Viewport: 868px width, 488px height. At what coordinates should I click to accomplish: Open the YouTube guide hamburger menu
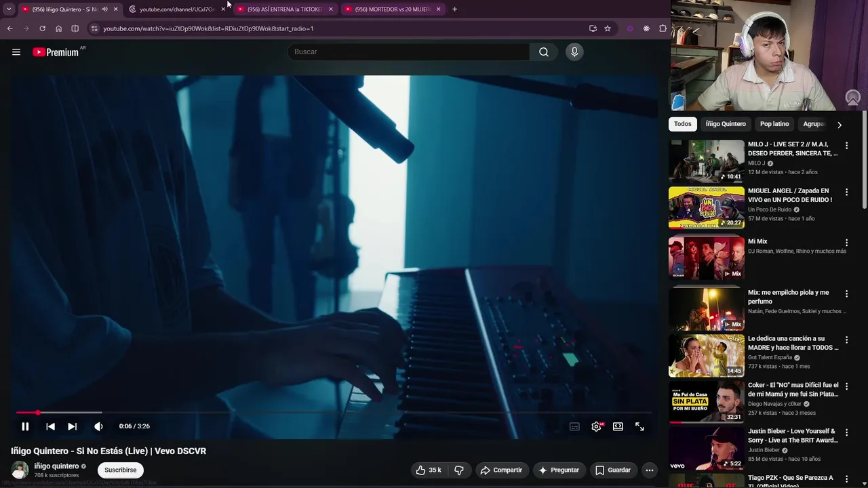coord(16,52)
